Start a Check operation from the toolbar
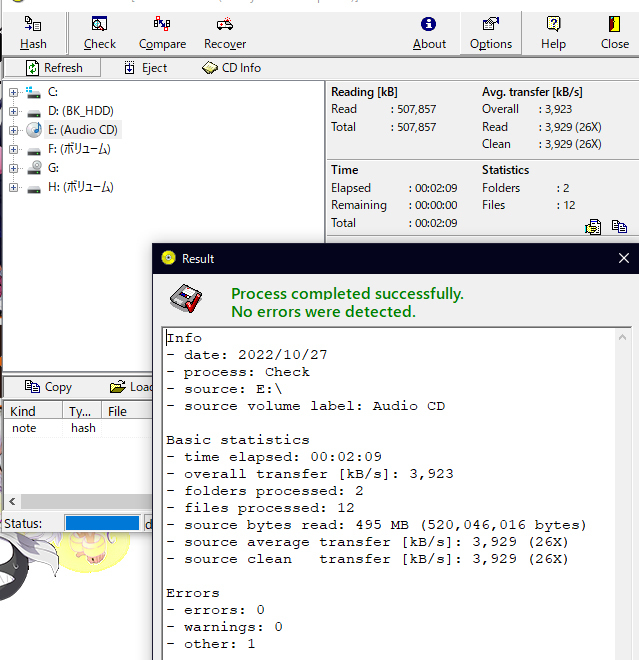Viewport: 639px width, 660px height. click(99, 33)
